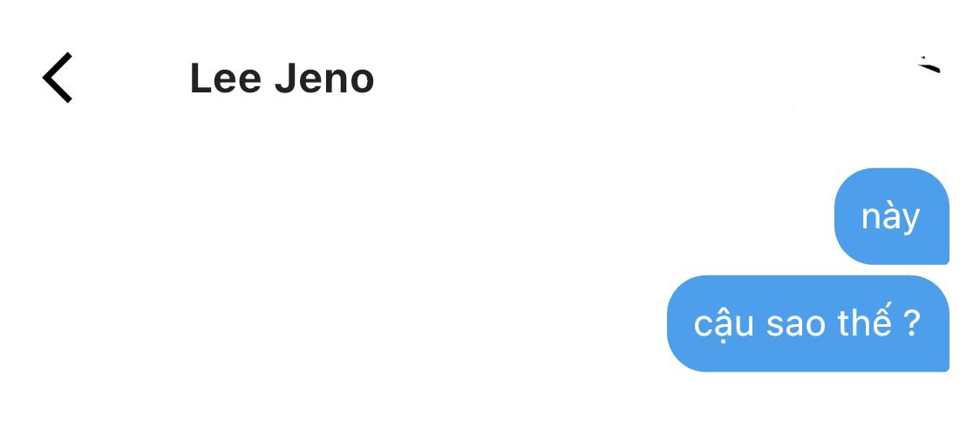980x441 pixels.
Task: Click the question mark in the last bubble
Action: click(912, 323)
